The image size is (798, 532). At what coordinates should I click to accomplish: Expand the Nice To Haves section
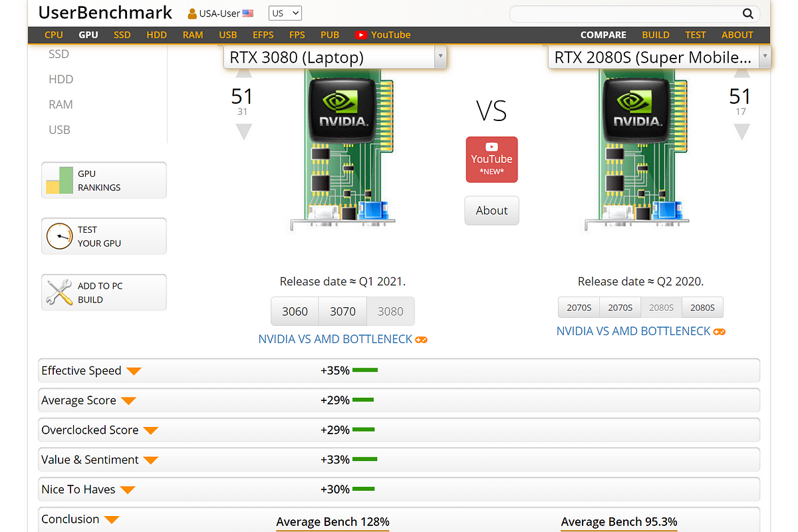pyautogui.click(x=128, y=490)
